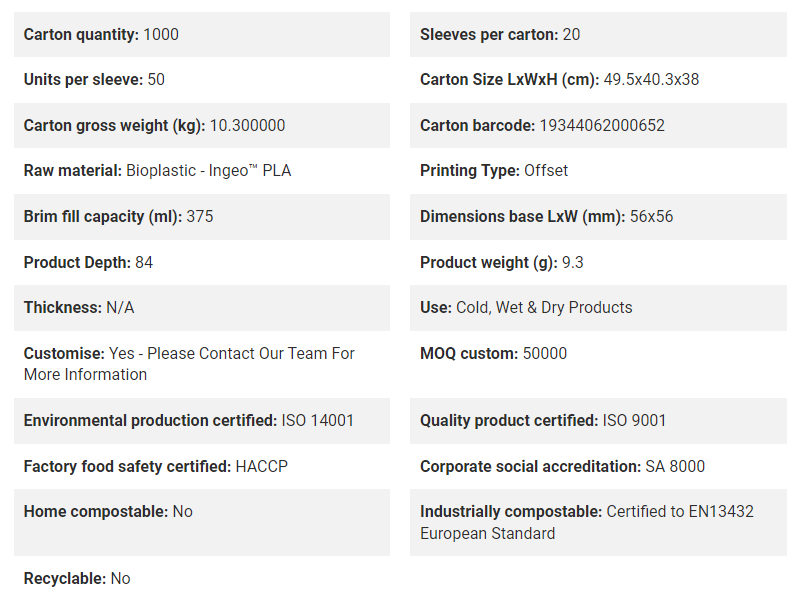
Task: Click Product weight 9.3 value
Action: [x=572, y=262]
